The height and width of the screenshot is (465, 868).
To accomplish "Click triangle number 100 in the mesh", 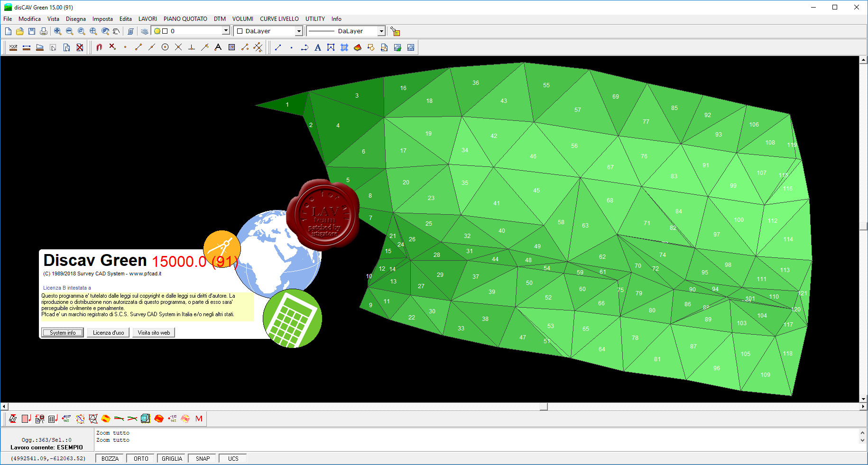I will 739,220.
